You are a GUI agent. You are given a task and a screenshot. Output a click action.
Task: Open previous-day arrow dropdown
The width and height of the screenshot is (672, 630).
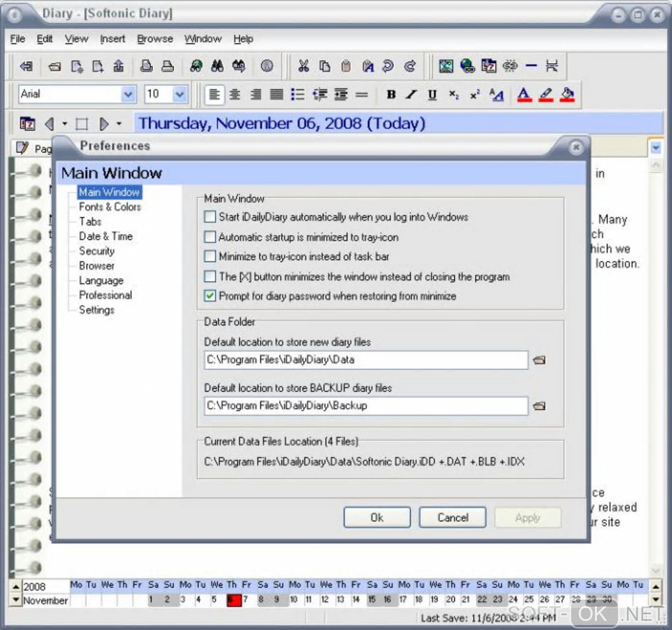[65, 125]
